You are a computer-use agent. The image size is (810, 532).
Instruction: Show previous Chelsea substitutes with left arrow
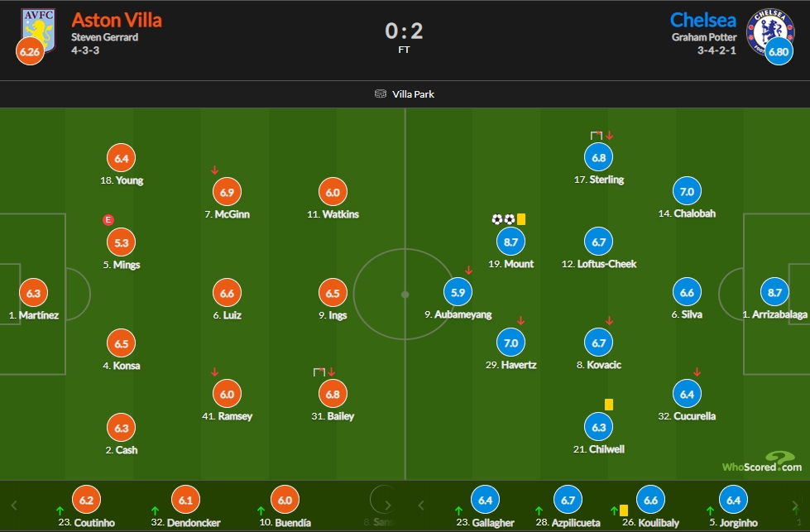(x=421, y=506)
